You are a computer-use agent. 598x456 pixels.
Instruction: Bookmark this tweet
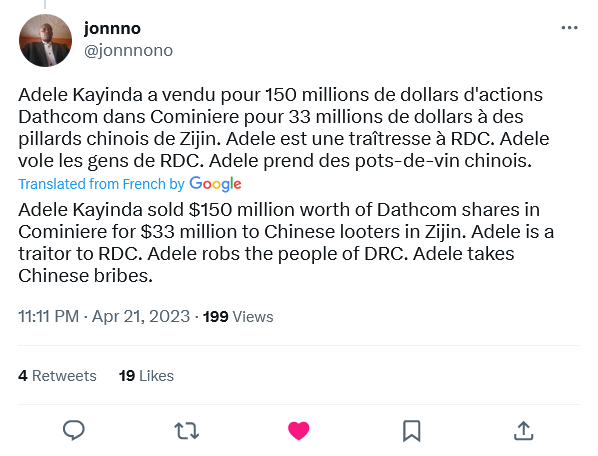click(x=412, y=431)
